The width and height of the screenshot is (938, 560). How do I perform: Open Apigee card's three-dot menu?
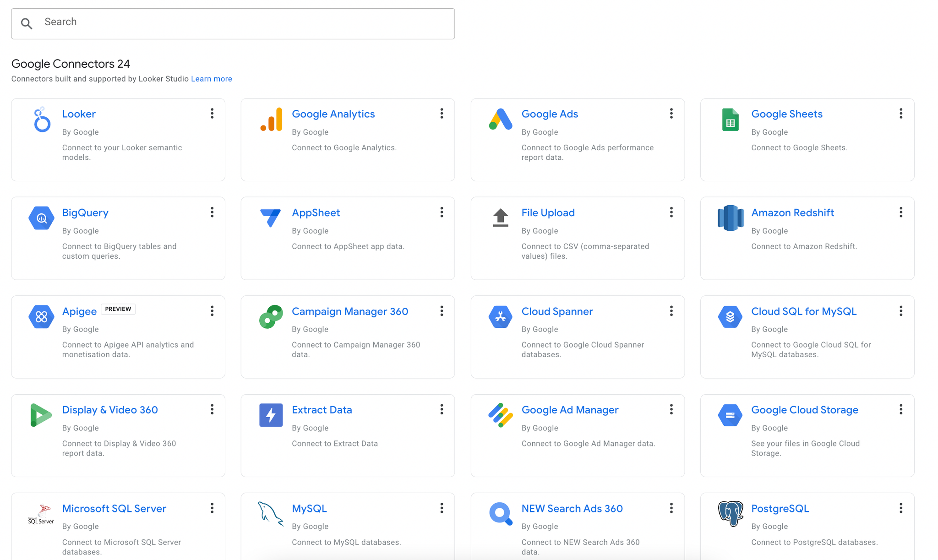click(212, 311)
